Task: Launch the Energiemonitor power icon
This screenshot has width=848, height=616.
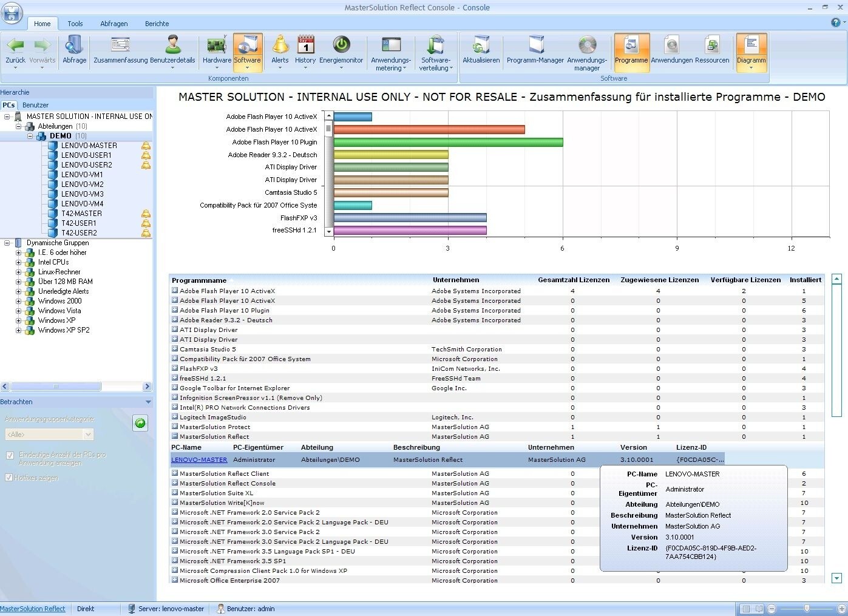Action: click(x=341, y=46)
